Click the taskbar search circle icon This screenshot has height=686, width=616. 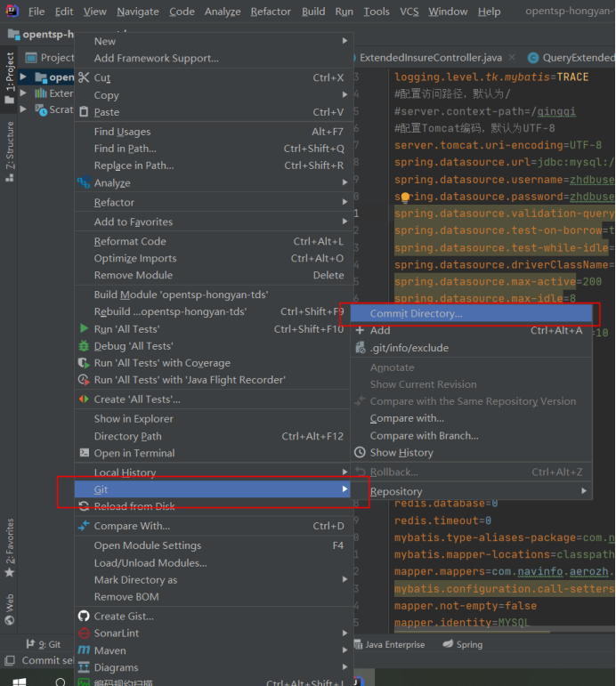[61, 682]
